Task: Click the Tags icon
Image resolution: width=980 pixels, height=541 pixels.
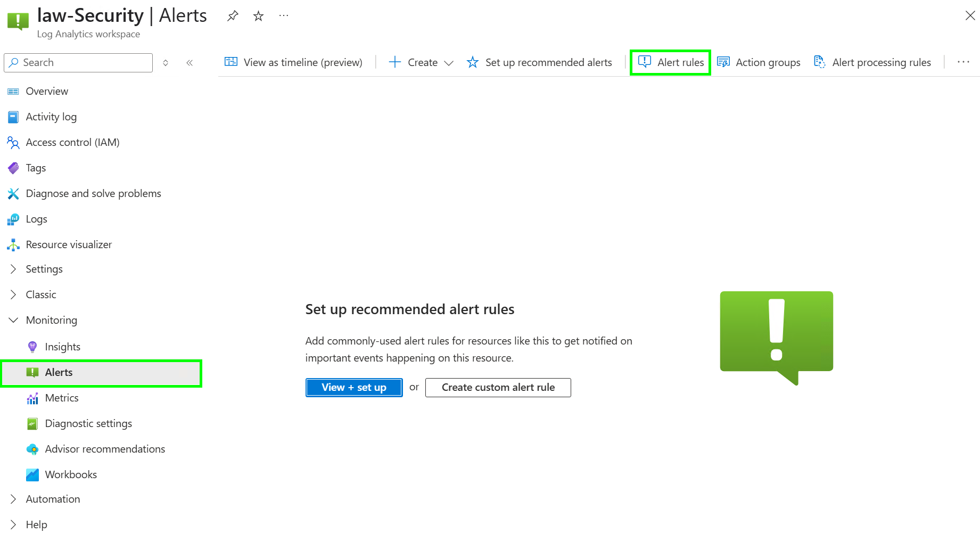Action: point(13,168)
